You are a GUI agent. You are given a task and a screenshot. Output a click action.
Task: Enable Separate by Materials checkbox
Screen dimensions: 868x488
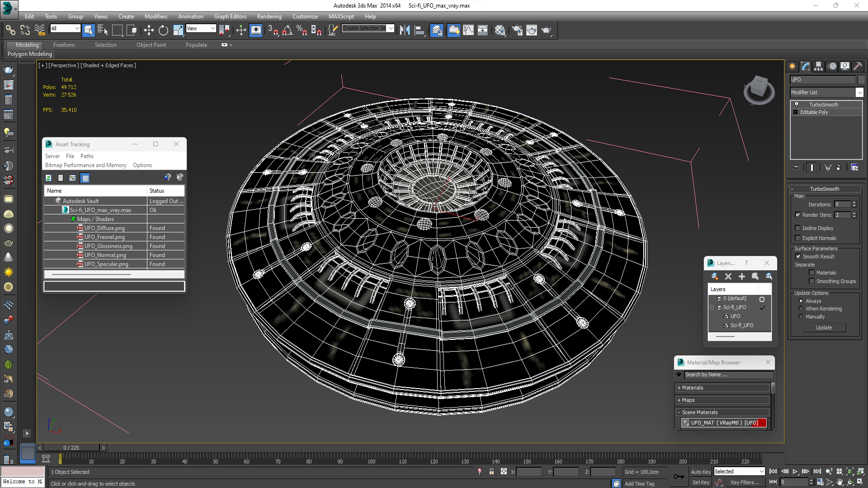point(811,272)
